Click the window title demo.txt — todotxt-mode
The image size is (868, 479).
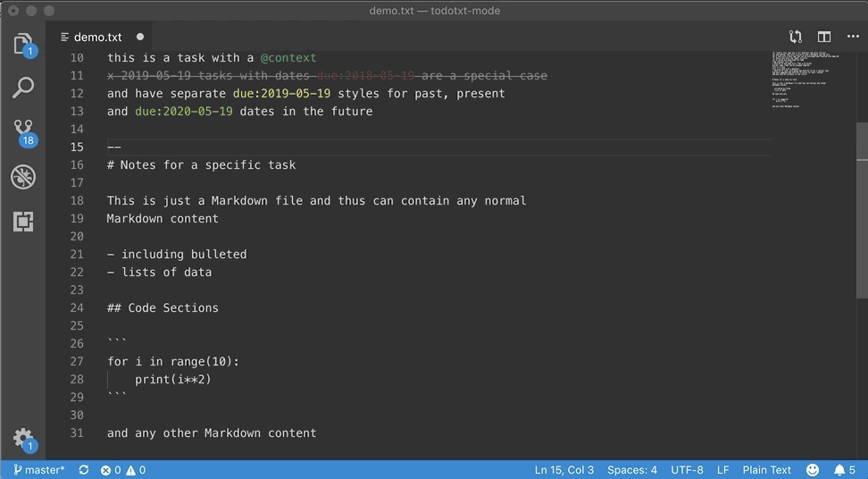[435, 11]
